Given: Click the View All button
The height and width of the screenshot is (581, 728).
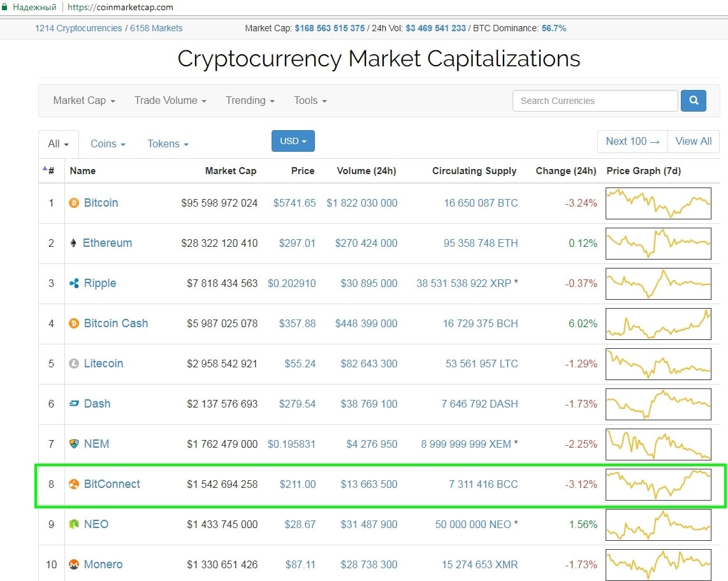Looking at the screenshot, I should pos(693,141).
